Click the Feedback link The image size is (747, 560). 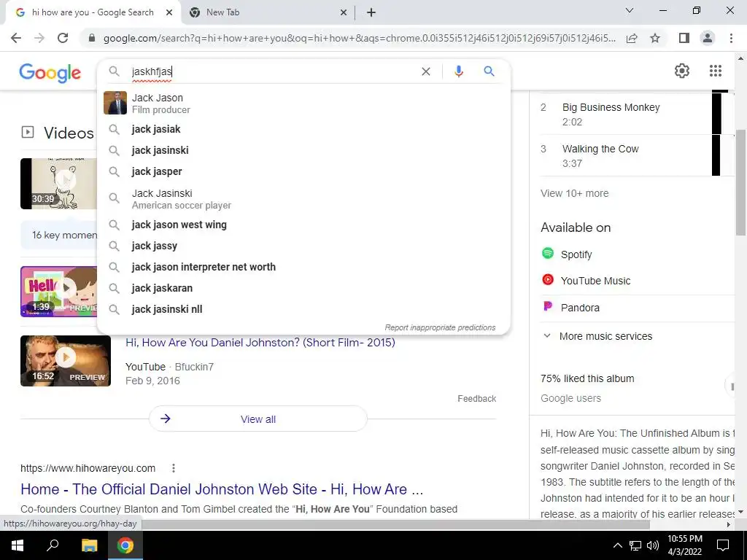coord(477,399)
